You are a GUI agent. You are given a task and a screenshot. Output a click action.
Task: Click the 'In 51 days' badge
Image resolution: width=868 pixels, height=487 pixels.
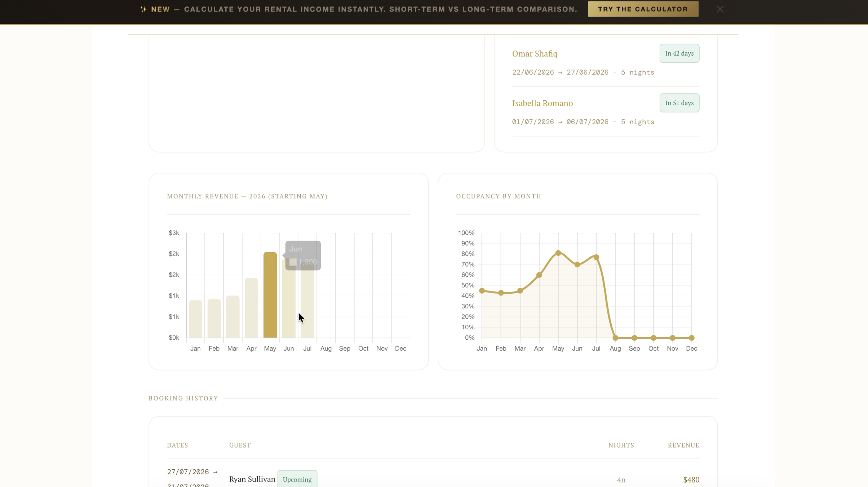[x=679, y=103]
